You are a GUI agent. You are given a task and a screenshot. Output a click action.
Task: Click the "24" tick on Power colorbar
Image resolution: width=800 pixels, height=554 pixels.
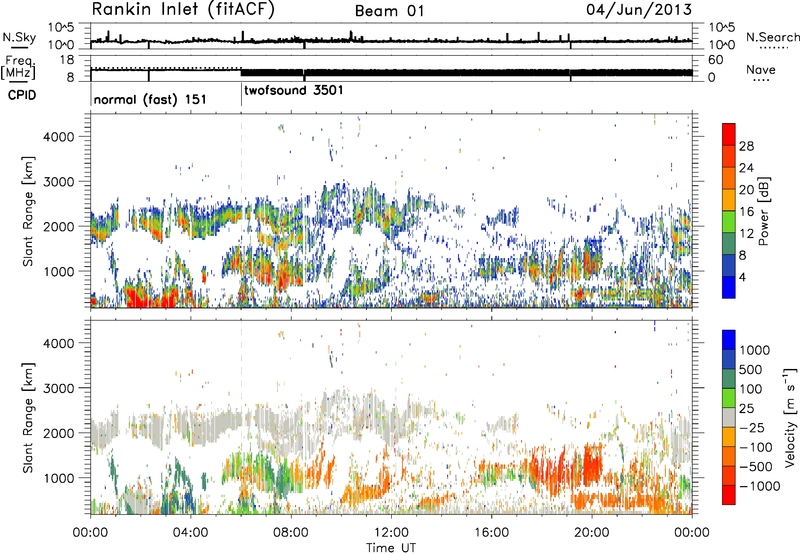point(746,168)
